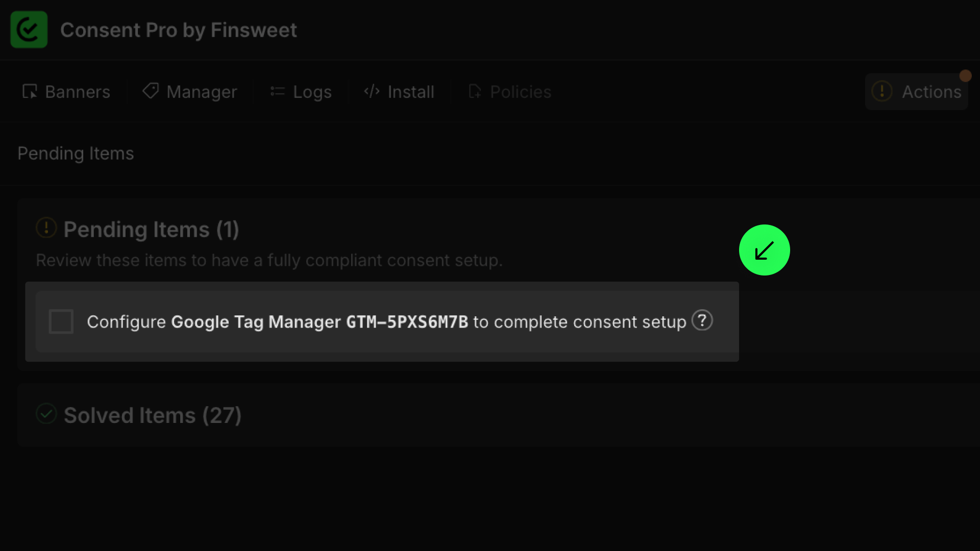Open help tooltip for Google Tag Manager item
This screenshot has width=980, height=551.
click(702, 321)
